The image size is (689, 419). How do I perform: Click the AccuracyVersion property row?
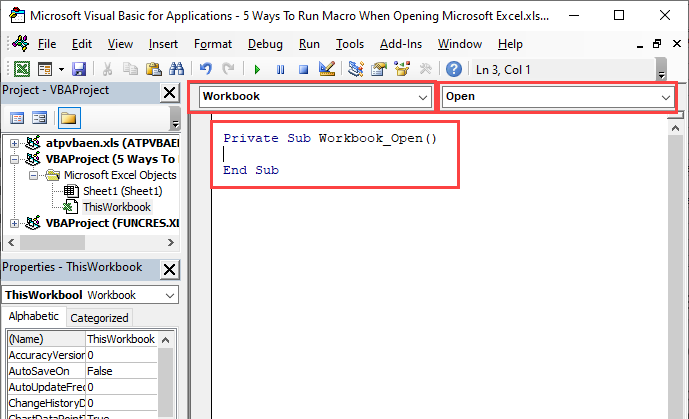coord(83,355)
